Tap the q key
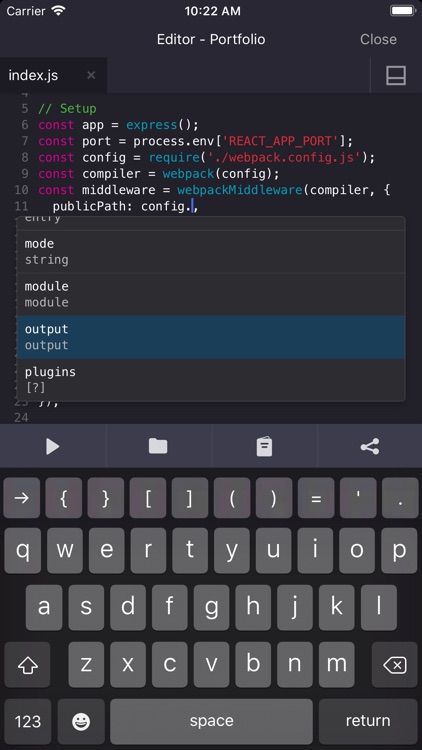This screenshot has width=422, height=750. 22,550
